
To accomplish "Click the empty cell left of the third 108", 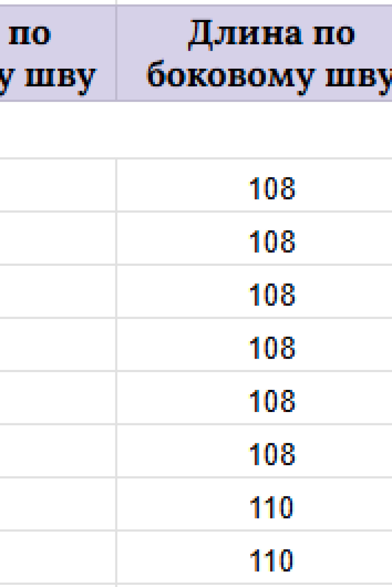I will 57,291.
